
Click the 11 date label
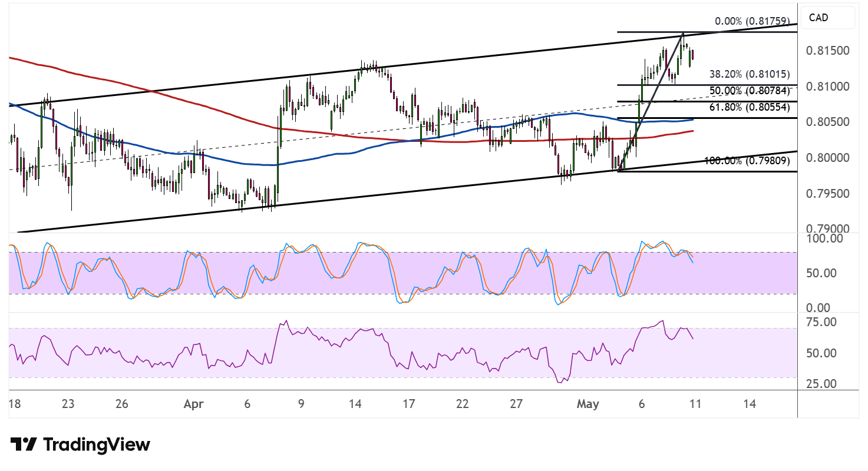(696, 404)
